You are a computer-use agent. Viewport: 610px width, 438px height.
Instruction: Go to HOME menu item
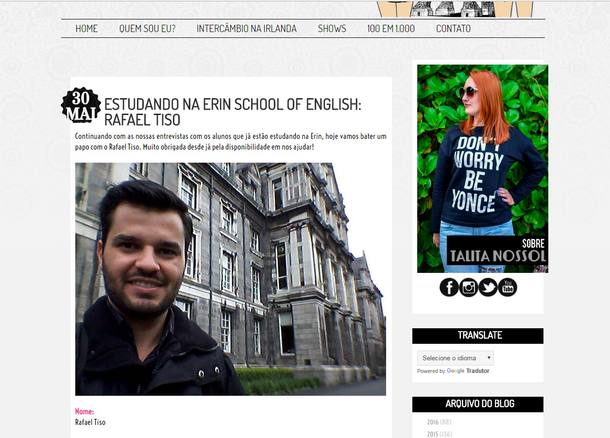click(x=86, y=28)
